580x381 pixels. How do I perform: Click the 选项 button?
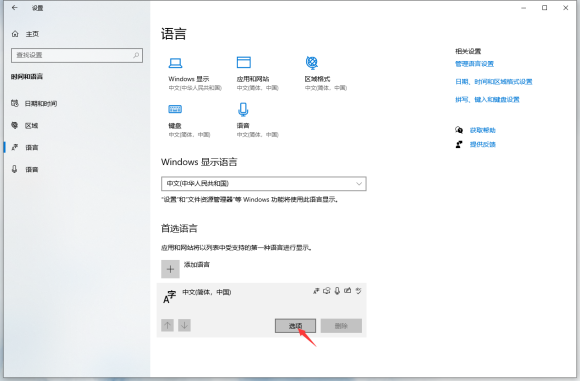[295, 326]
